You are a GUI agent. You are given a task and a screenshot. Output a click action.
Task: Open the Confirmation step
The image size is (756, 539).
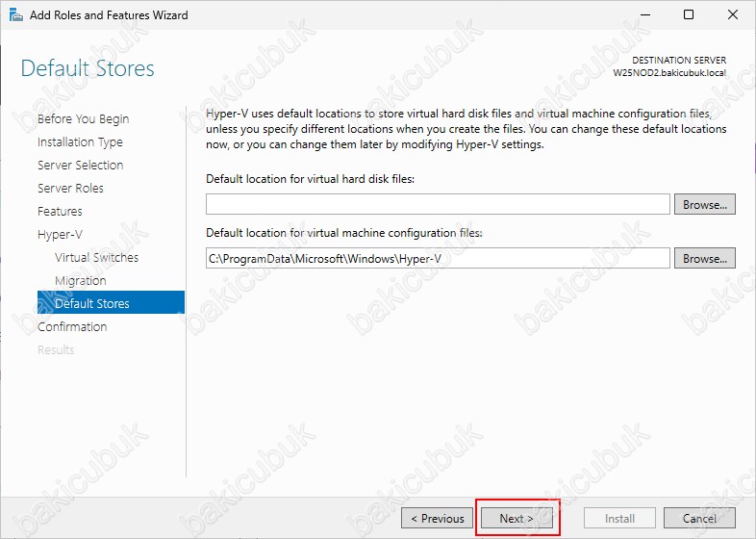(72, 326)
